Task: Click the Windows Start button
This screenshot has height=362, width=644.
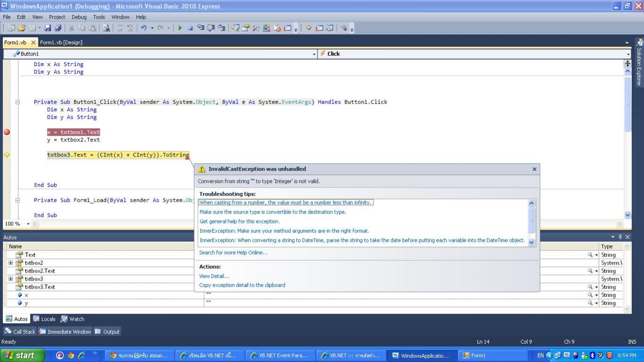Action: pos(23,355)
